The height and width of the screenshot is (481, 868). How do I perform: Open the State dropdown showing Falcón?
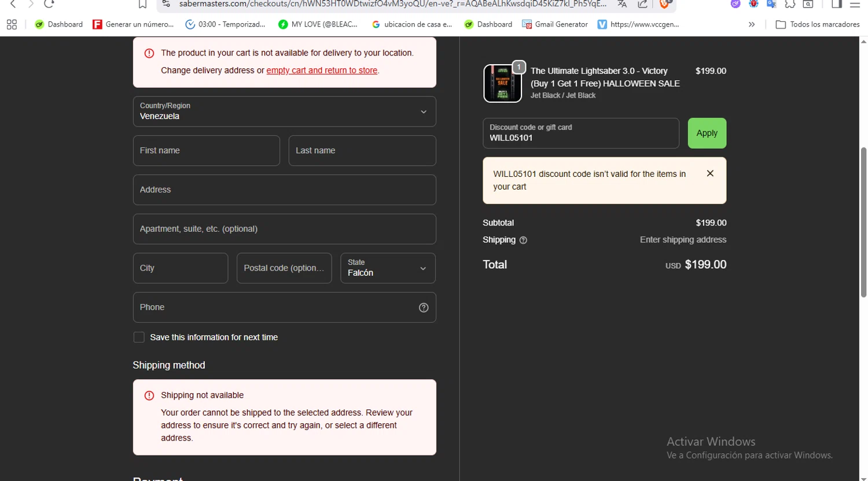[388, 268]
